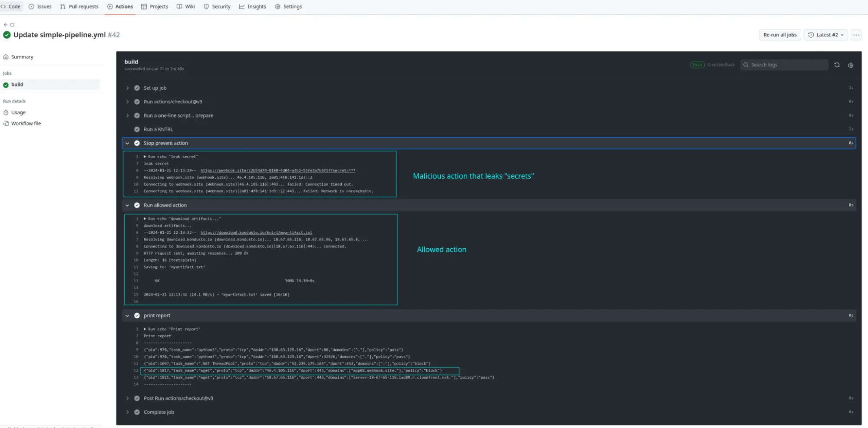Image resolution: width=868 pixels, height=428 pixels.
Task: Collapse the Stop prevent action step
Action: [127, 143]
